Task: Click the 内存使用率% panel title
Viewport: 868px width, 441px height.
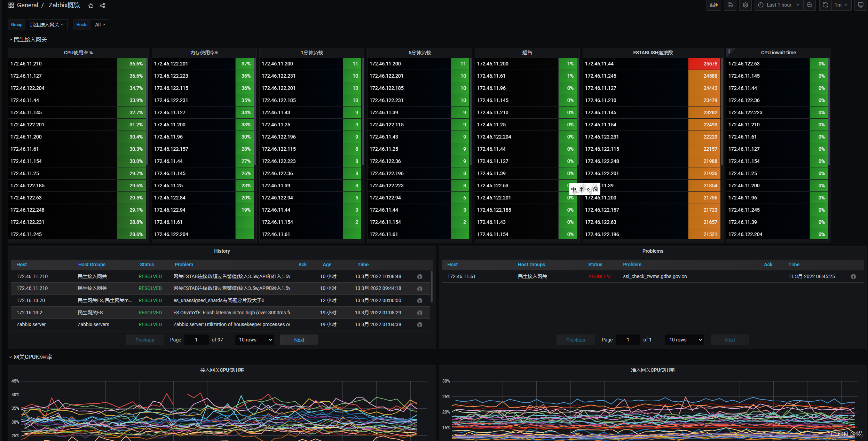Action: 204,53
